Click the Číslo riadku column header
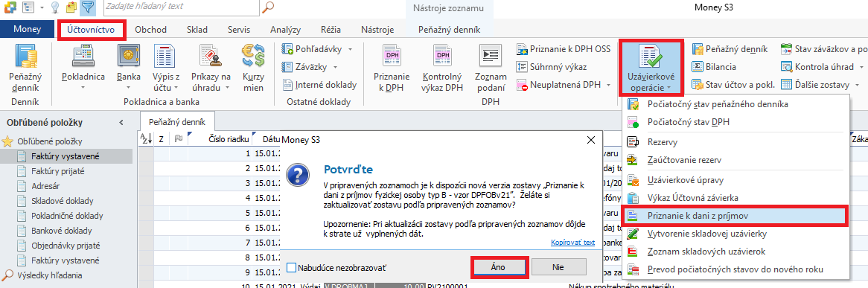 [x=220, y=139]
